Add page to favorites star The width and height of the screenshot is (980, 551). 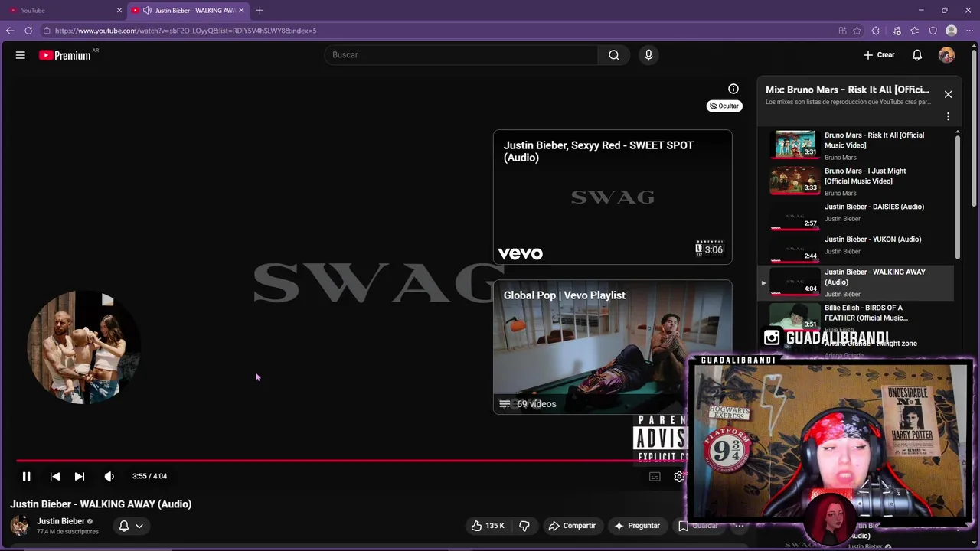pyautogui.click(x=857, y=31)
